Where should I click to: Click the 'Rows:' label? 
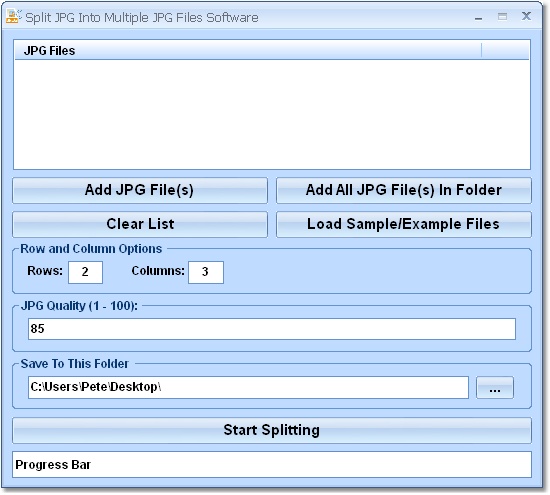[45, 271]
